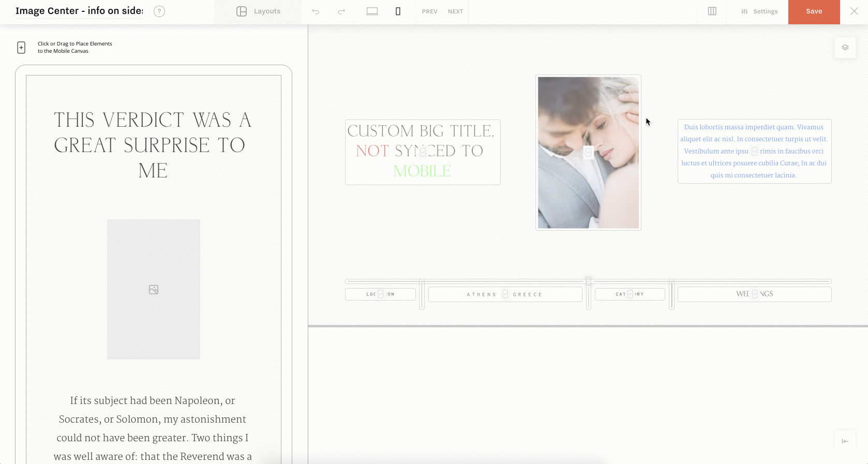Switch to desktop view
This screenshot has height=464, width=868.
click(372, 11)
